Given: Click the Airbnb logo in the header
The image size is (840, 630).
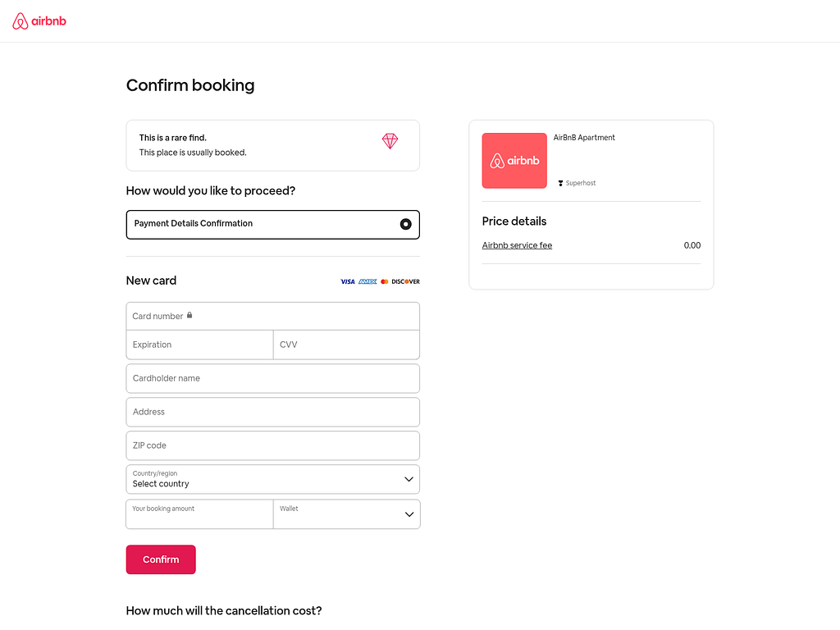Looking at the screenshot, I should point(39,21).
